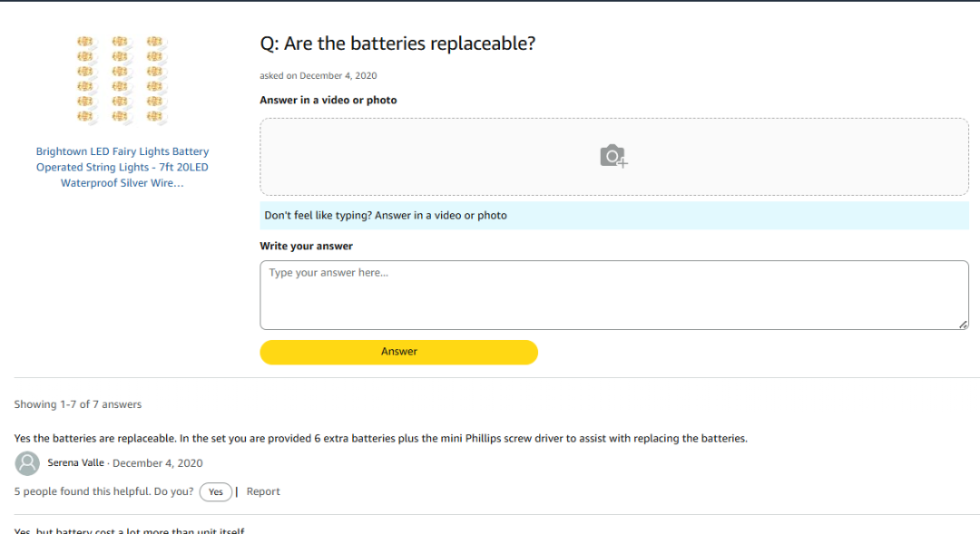Focus the 'Type your answer here' field
Screen dimensions: 980x534
point(613,295)
